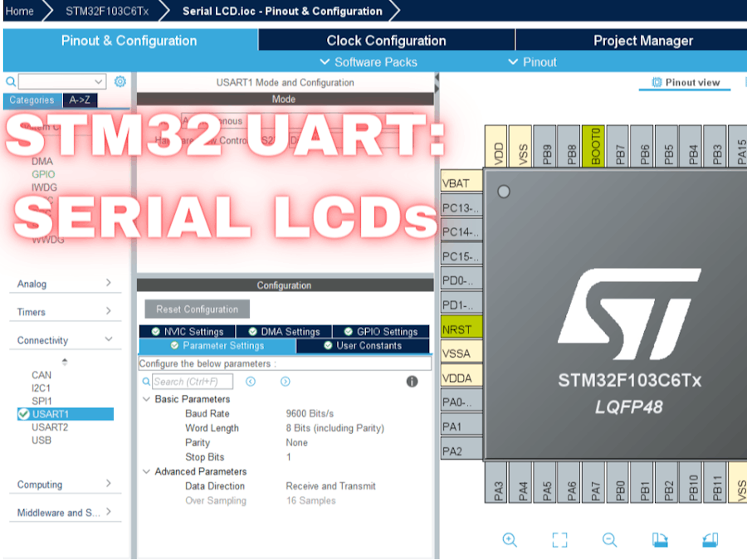Switch to the Project Manager tab
This screenshot has width=747, height=560.
pos(642,40)
